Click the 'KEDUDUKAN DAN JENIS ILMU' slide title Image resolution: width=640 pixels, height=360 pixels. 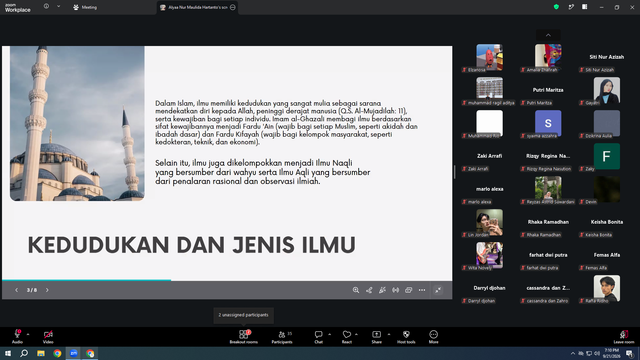tap(191, 245)
